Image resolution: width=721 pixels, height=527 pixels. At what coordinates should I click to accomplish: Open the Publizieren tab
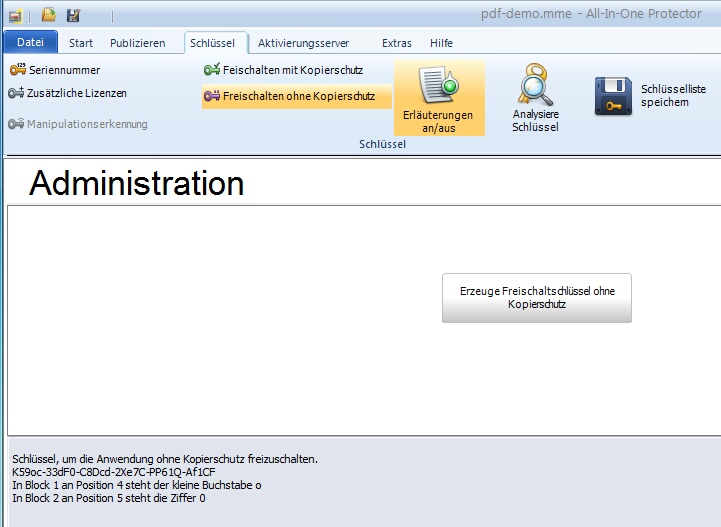coord(138,43)
